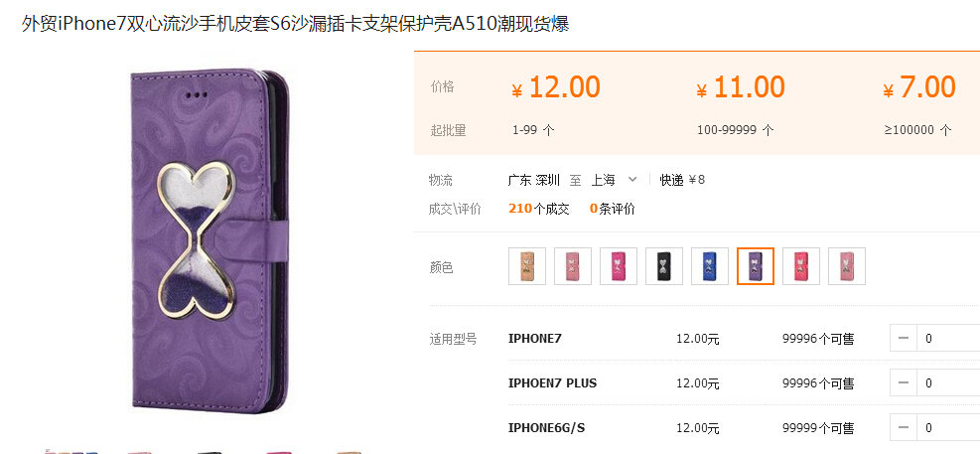Choose the black case color option
This screenshot has width=980, height=454.
(x=663, y=266)
